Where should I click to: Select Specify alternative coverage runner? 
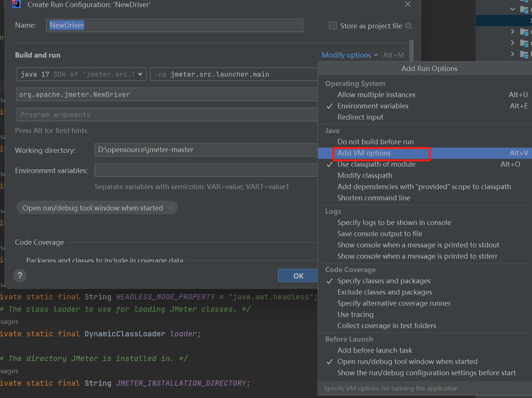pos(425,303)
